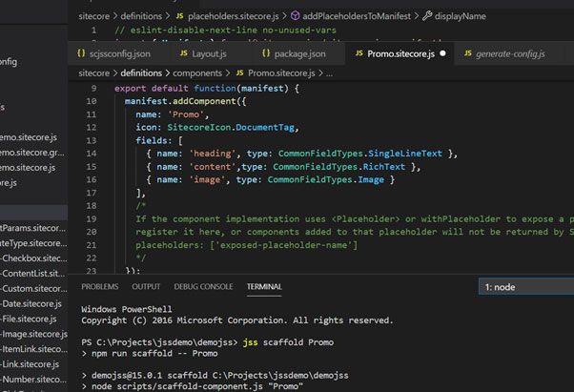The width and height of the screenshot is (574, 392).
Task: Click 'Image' type on line 16
Action: (371, 179)
